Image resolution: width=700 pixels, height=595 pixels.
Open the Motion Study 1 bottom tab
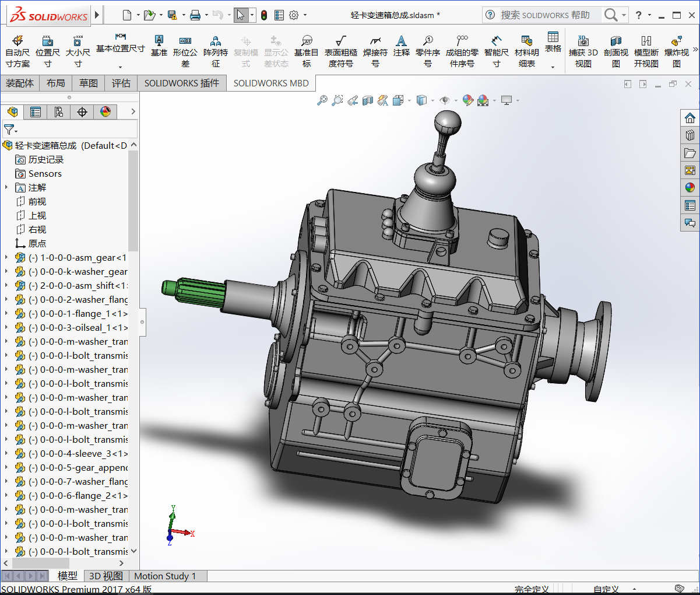(x=166, y=576)
